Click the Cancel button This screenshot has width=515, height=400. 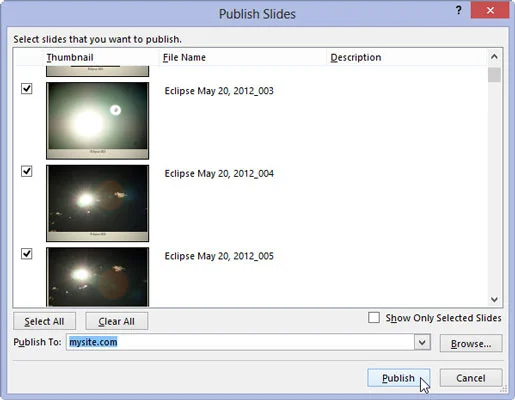click(471, 378)
